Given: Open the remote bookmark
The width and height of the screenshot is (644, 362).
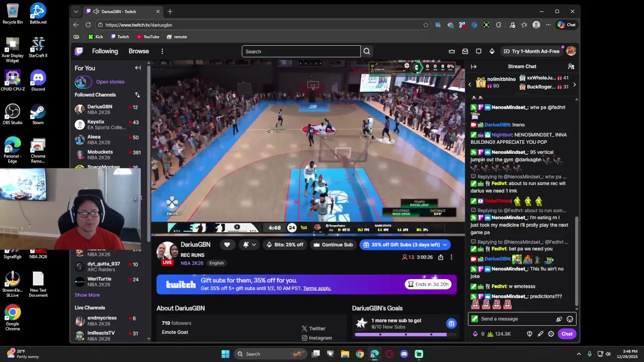Looking at the screenshot, I should tap(177, 37).
